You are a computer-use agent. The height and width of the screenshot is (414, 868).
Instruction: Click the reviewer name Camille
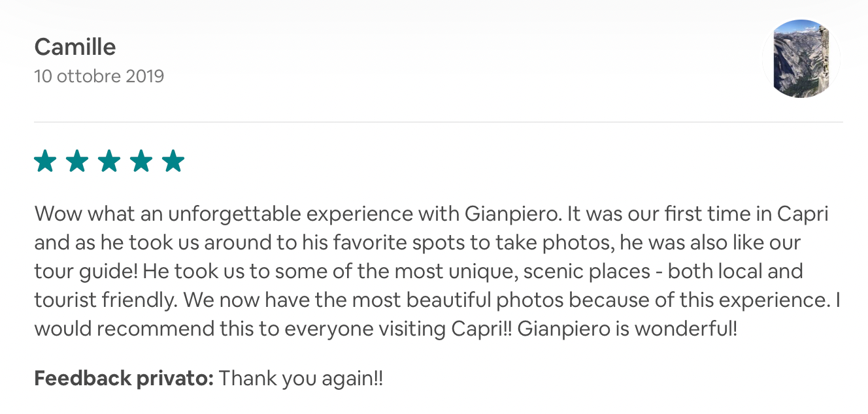click(x=75, y=47)
